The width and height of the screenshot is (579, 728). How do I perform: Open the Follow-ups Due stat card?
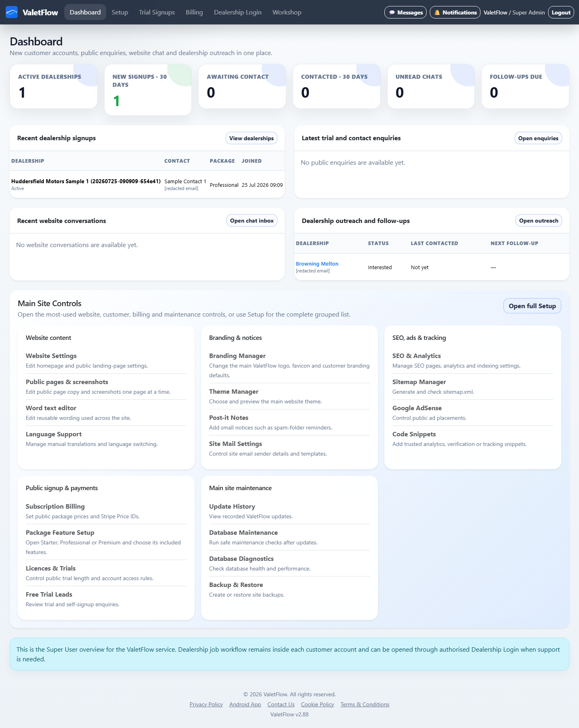coord(525,86)
